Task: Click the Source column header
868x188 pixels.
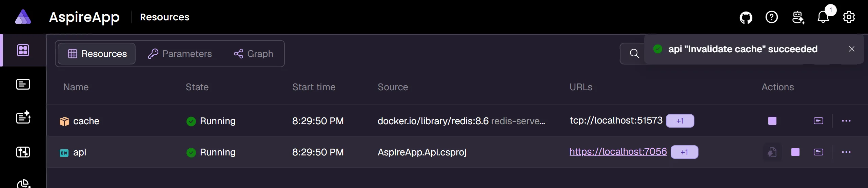Action: click(393, 87)
